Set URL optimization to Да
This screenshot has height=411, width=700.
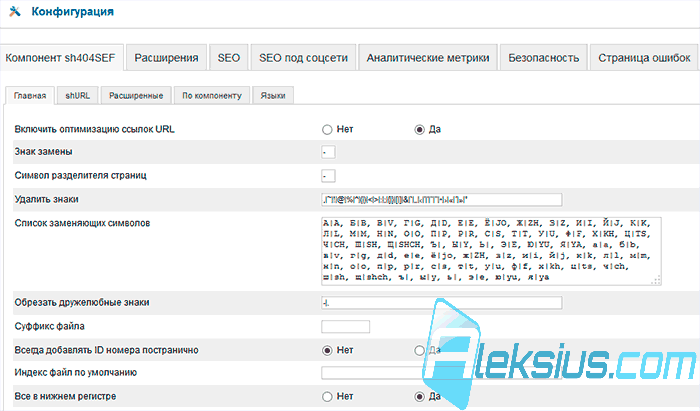coord(419,129)
